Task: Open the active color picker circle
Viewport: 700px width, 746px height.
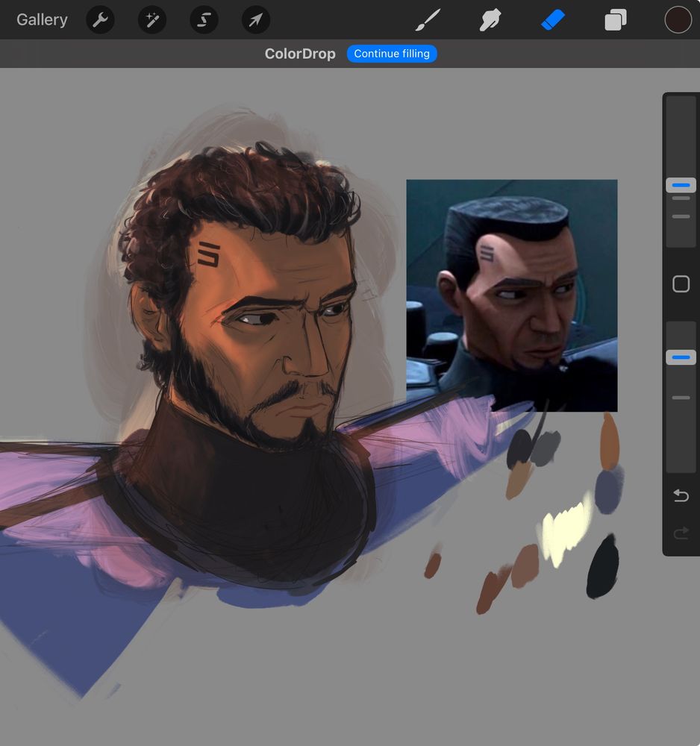Action: coord(678,20)
